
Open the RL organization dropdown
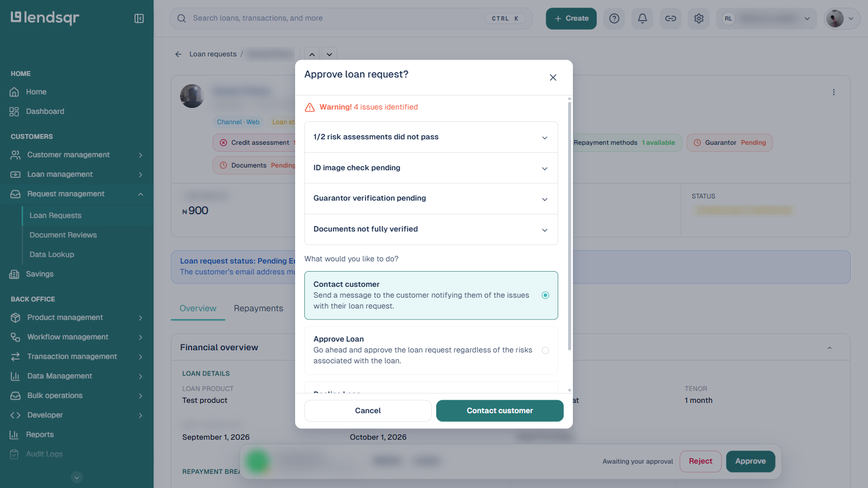tap(767, 18)
